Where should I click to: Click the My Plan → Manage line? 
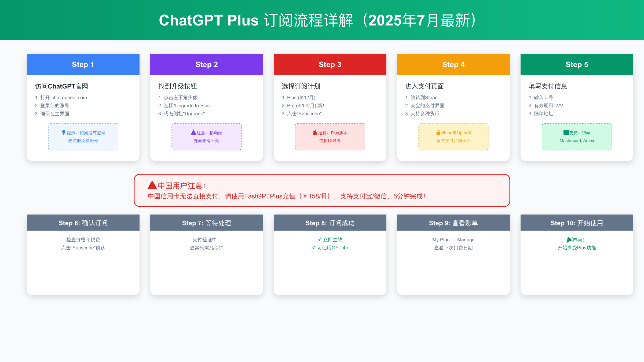tap(453, 239)
